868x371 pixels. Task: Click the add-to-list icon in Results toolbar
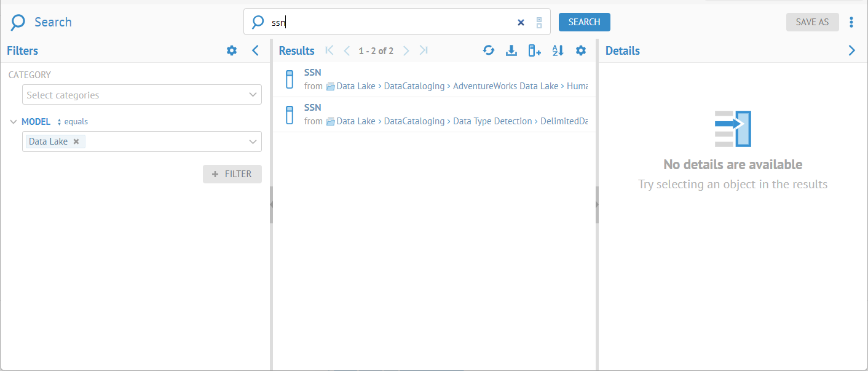534,51
